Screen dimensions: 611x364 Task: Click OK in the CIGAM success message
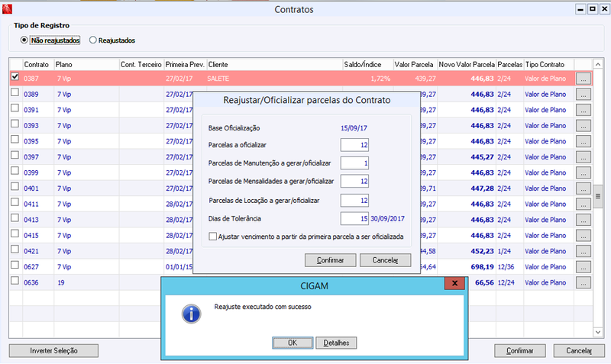tap(293, 343)
